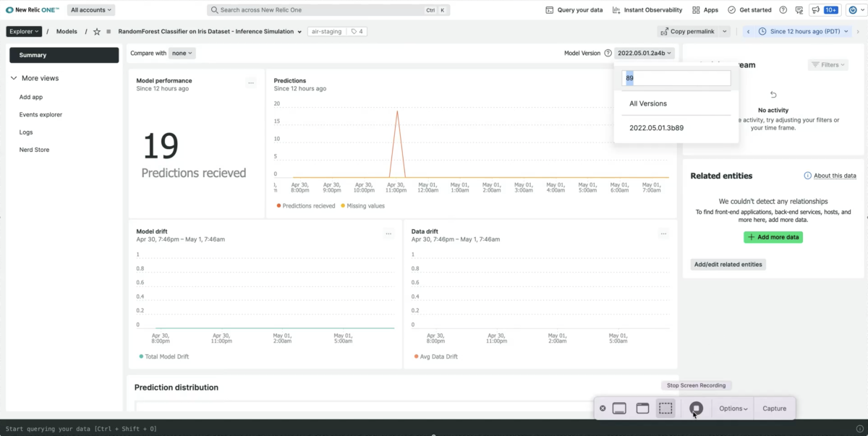Select the Summary view
The height and width of the screenshot is (436, 868).
tap(64, 55)
